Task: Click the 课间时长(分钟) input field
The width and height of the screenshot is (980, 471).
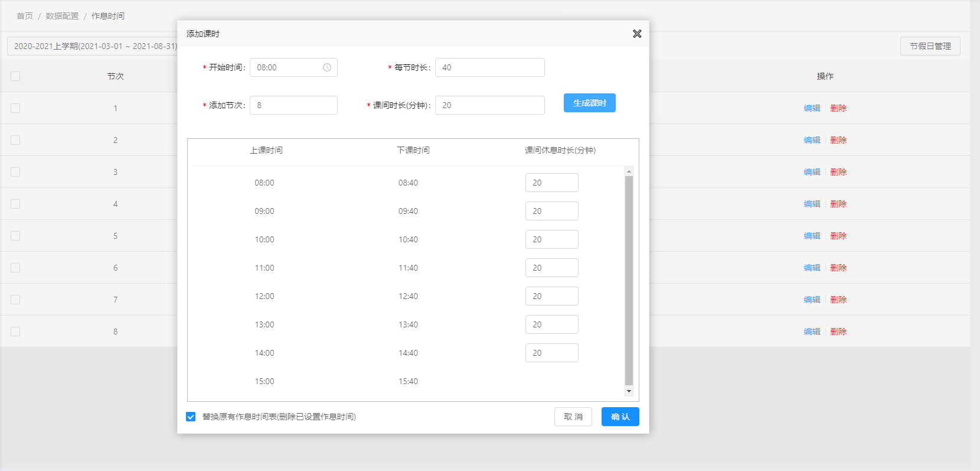Action: 490,105
